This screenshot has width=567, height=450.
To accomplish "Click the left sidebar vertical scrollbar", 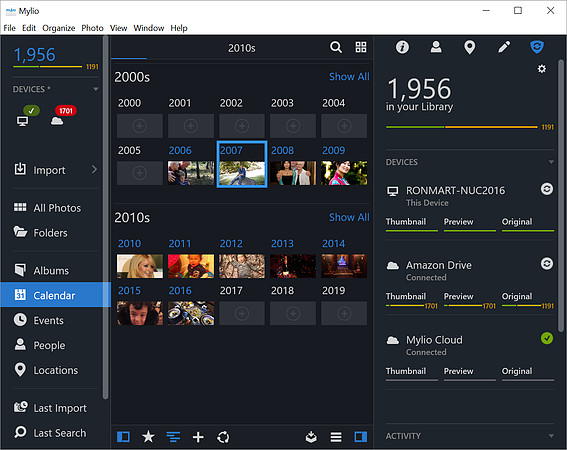I will click(106, 217).
